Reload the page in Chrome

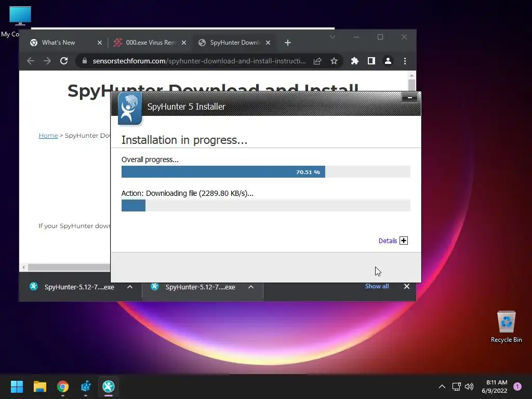tap(64, 61)
